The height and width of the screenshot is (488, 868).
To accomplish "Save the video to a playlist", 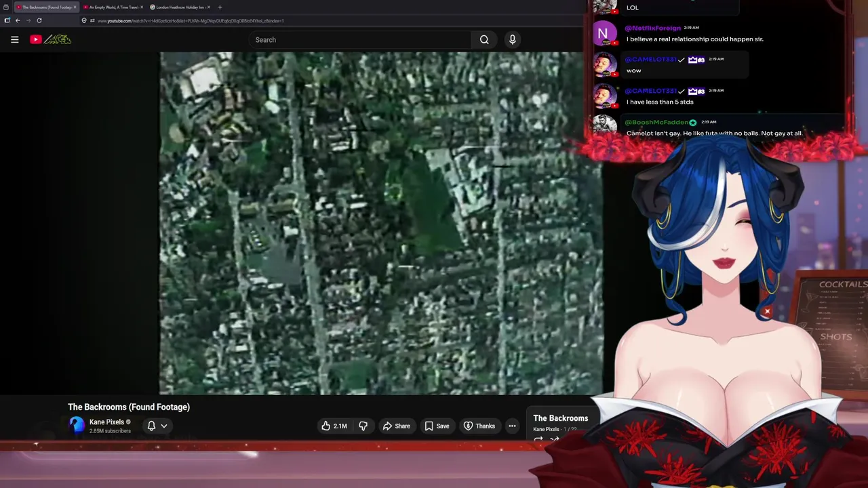I will click(437, 426).
